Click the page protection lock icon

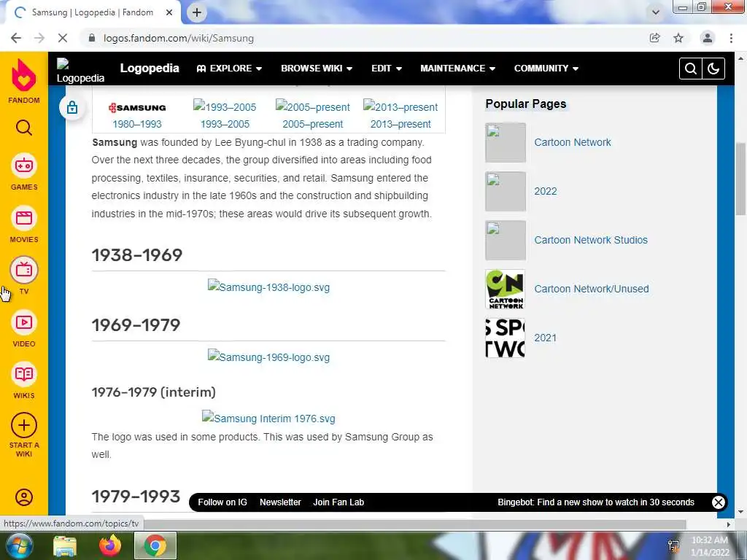pos(72,107)
